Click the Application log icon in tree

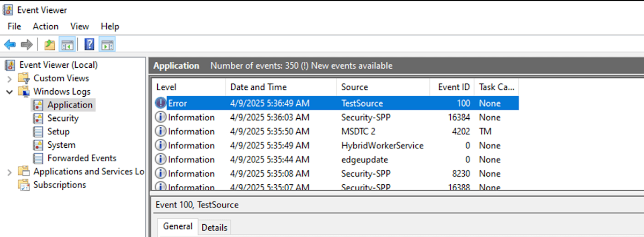pyautogui.click(x=38, y=105)
